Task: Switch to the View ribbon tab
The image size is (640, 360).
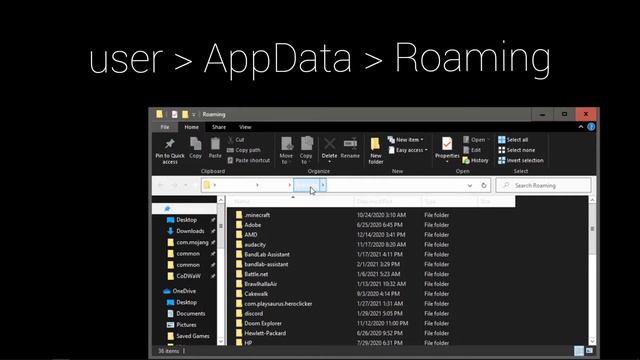Action: [x=245, y=127]
